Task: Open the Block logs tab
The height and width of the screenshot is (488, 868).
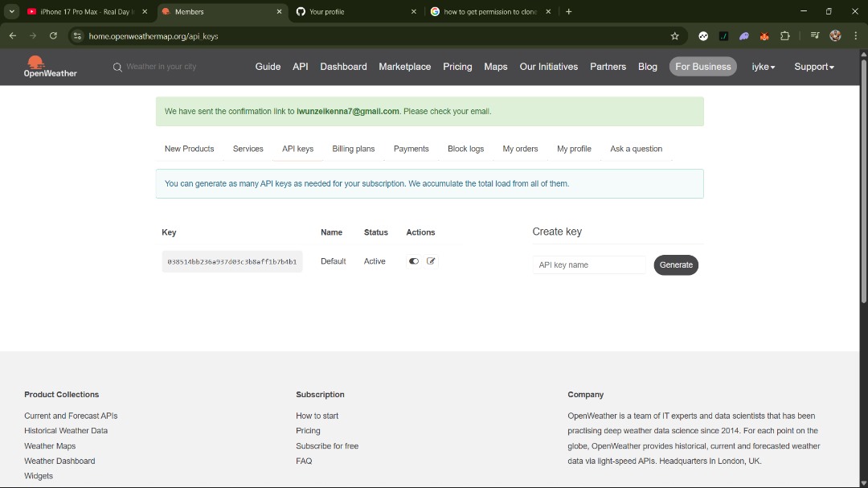Action: (x=465, y=149)
